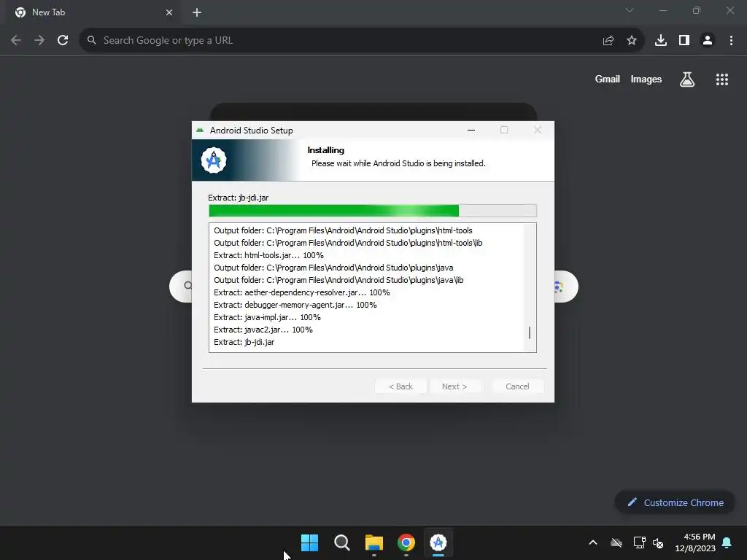Image resolution: width=747 pixels, height=560 pixels.
Task: Click Windows Start button on taskbar
Action: [309, 542]
